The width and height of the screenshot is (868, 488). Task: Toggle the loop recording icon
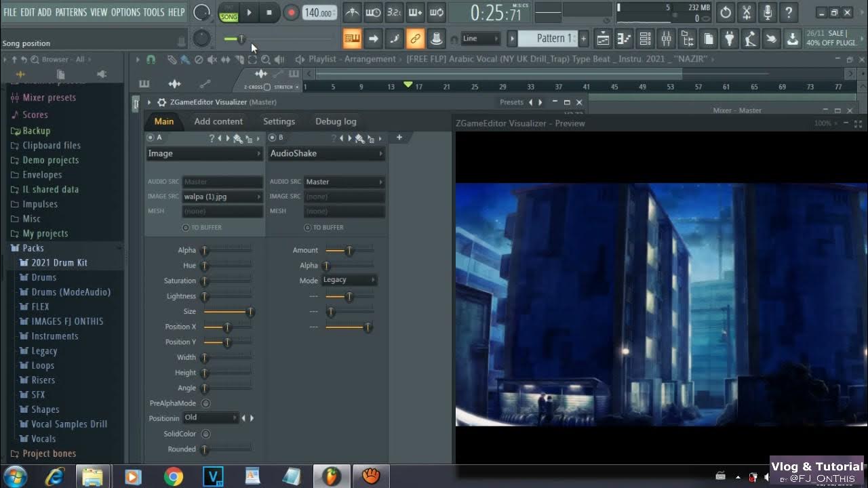click(436, 12)
